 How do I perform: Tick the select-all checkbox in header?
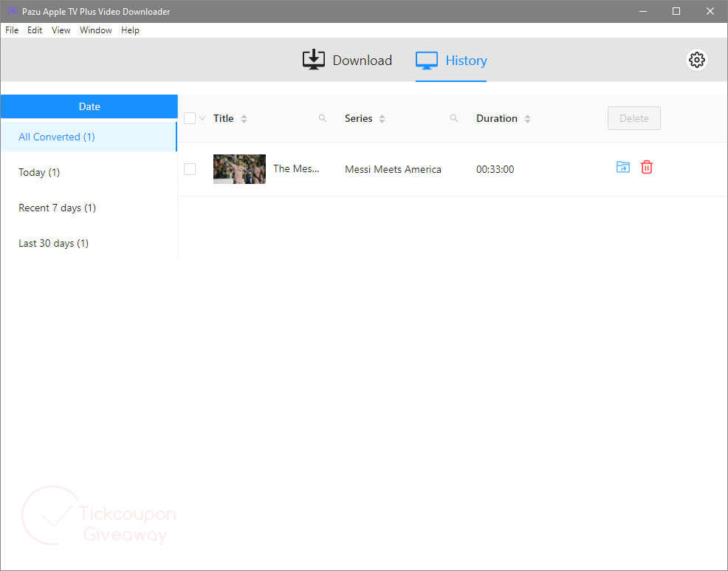[x=190, y=118]
